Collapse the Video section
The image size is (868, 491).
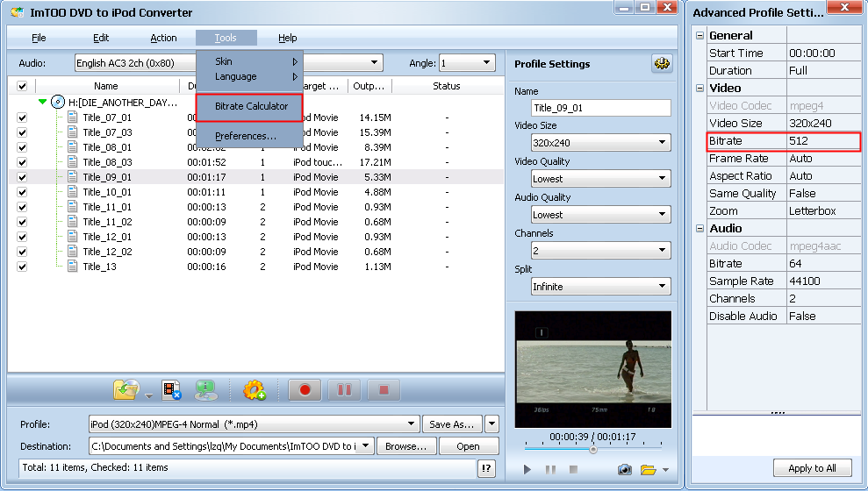[x=699, y=88]
